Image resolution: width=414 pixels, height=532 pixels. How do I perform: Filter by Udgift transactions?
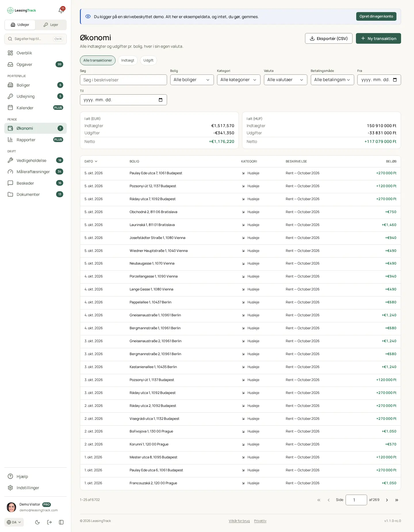coord(148,60)
